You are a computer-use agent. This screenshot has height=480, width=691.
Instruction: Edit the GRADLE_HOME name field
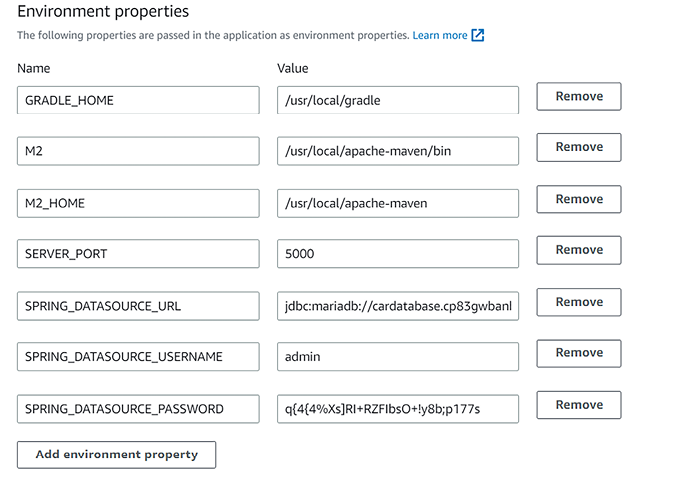pyautogui.click(x=138, y=100)
